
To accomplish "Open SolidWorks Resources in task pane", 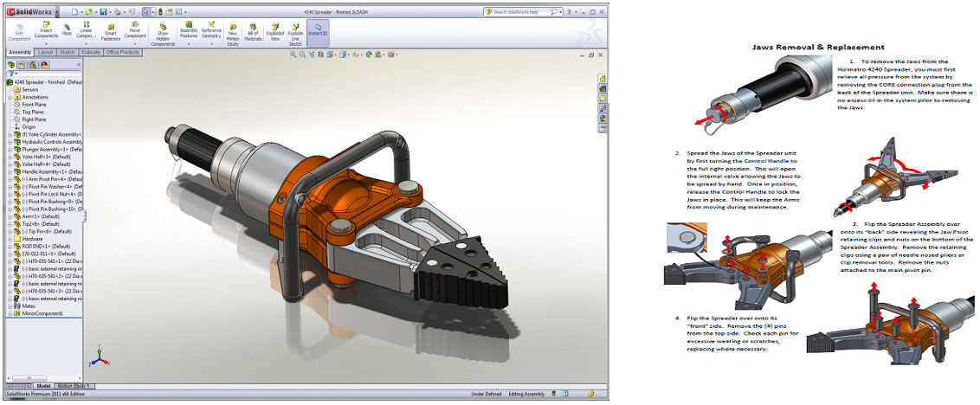I will click(603, 79).
